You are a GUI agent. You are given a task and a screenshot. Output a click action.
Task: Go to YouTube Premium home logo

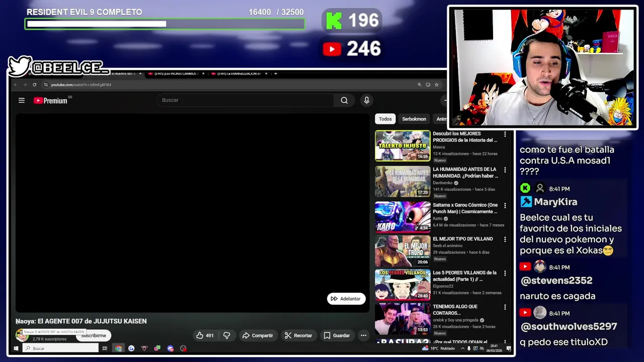(51, 101)
